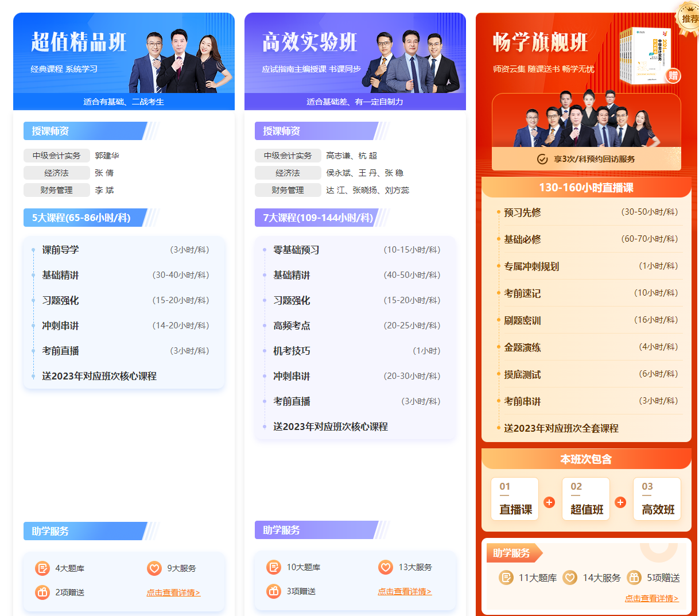Click the 赠 badge on the textbook image
699x616 pixels.
point(673,76)
